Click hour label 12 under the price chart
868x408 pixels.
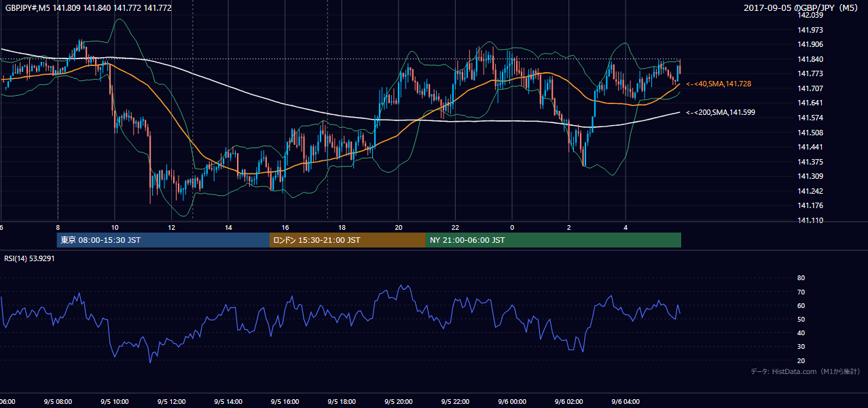171,228
